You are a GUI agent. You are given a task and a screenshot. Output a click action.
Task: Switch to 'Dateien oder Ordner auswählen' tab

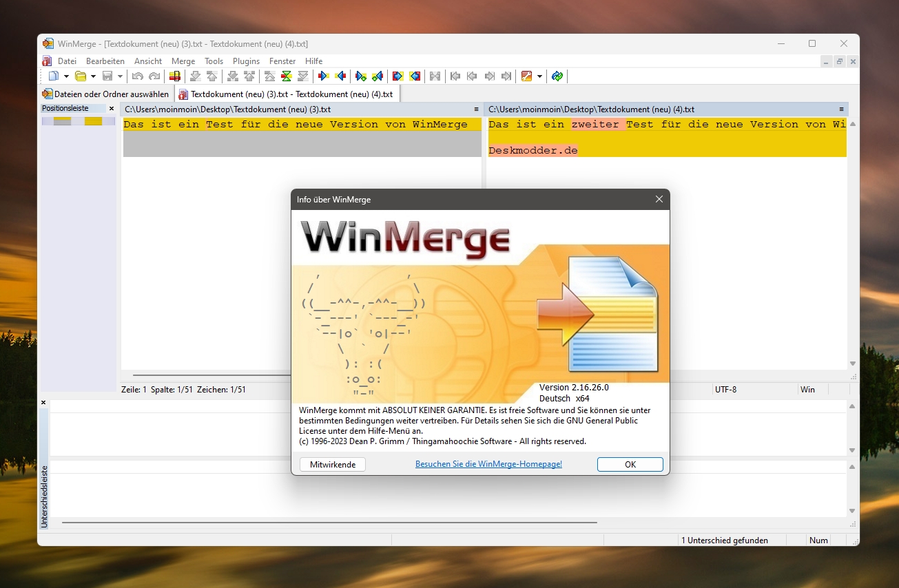coord(105,94)
